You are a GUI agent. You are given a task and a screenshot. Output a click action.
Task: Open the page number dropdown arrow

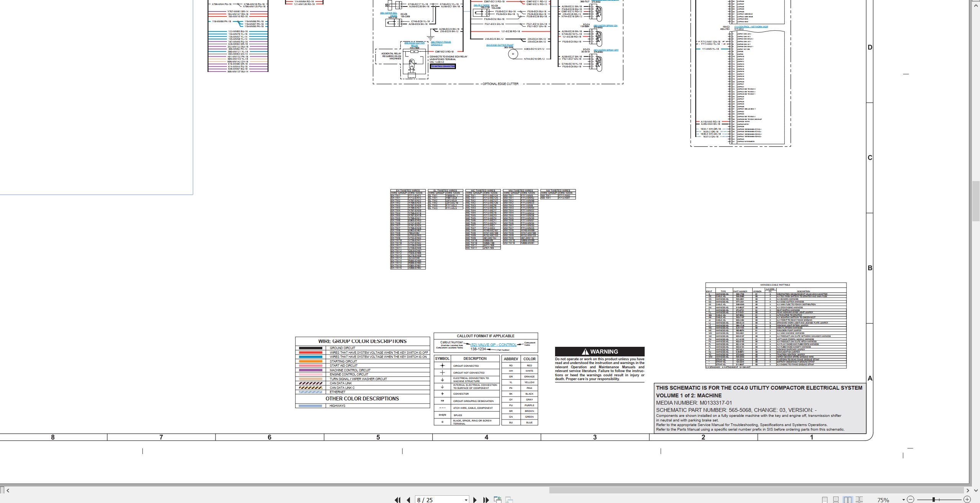466,500
